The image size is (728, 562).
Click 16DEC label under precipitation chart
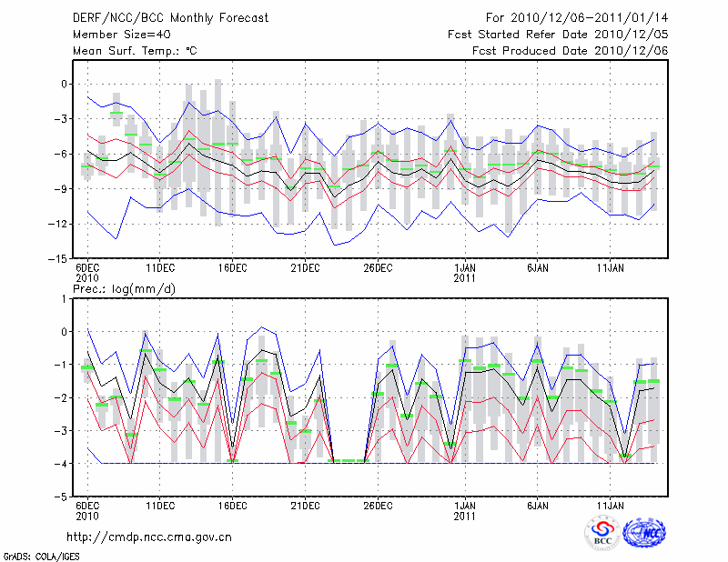[x=232, y=505]
